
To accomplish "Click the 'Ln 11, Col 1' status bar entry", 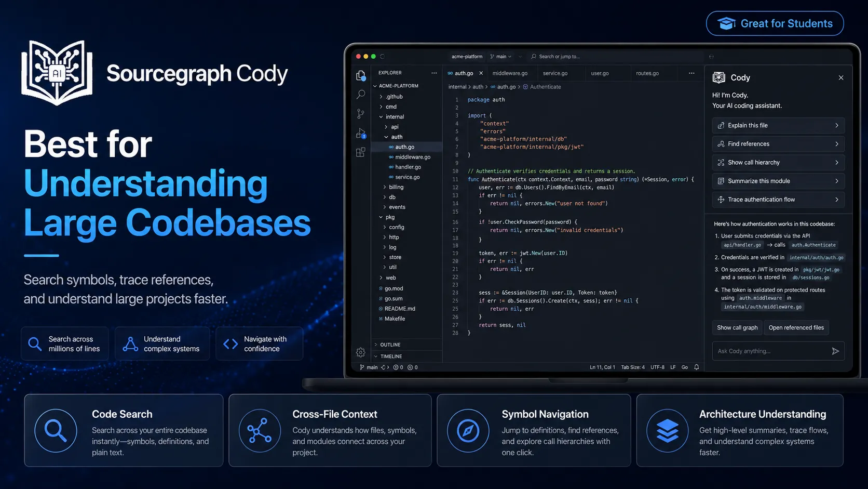I will coord(602,367).
